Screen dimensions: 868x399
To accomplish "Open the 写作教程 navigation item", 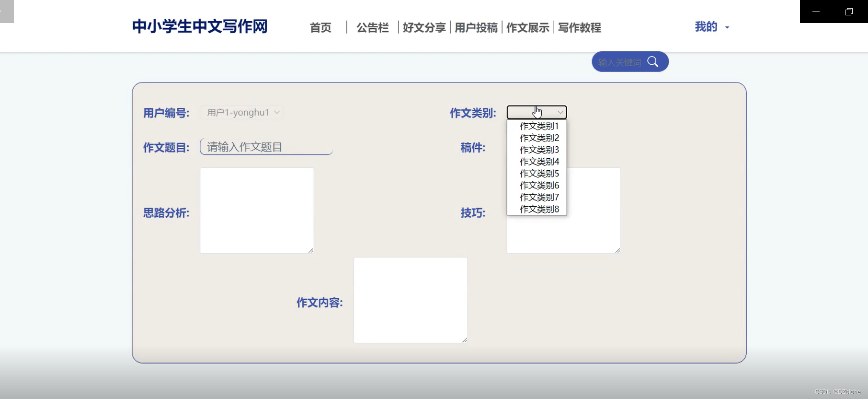I will [580, 28].
